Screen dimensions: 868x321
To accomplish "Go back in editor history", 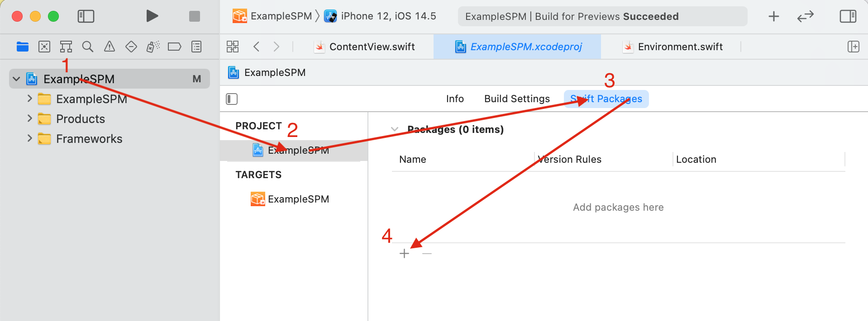I will pyautogui.click(x=256, y=47).
